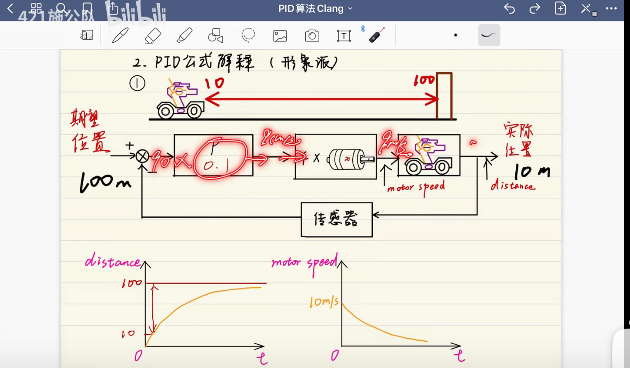
Task: Toggle read-only pen mode icon
Action: point(586,9)
